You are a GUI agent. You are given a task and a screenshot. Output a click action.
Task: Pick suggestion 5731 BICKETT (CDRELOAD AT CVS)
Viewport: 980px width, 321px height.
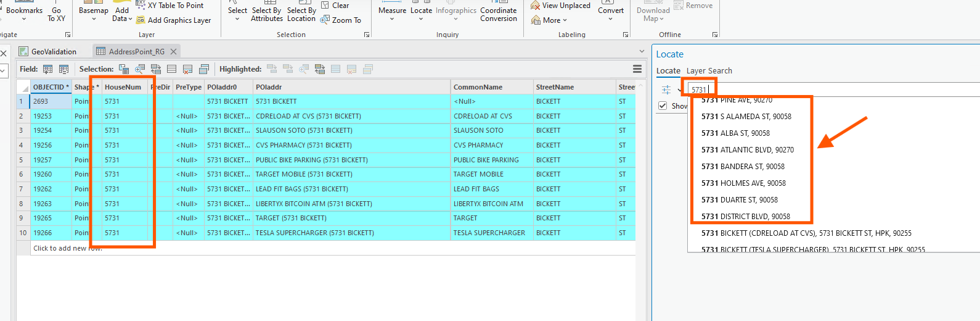(806, 233)
